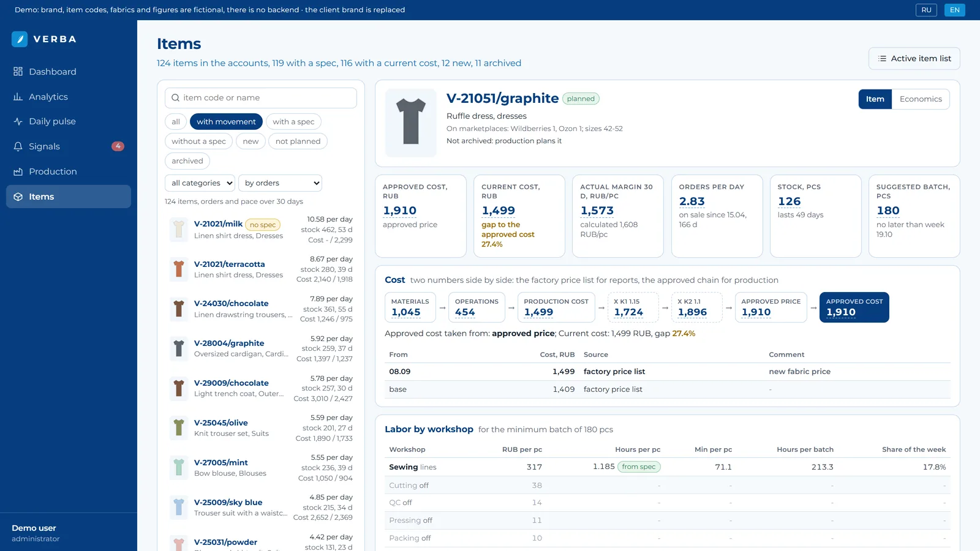Click the Approved cost 1,910 chain box

coord(854,307)
